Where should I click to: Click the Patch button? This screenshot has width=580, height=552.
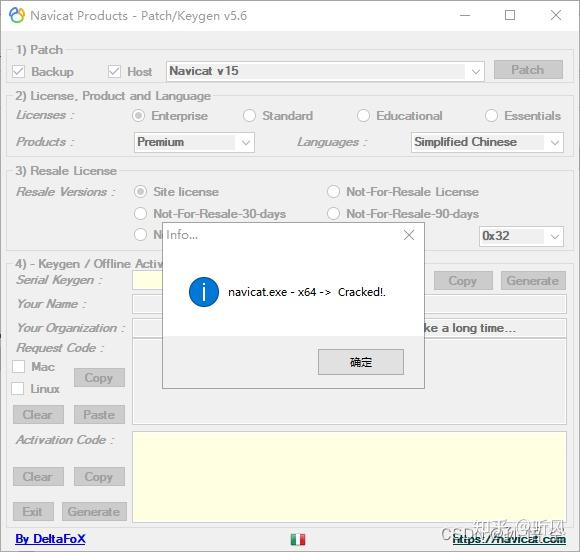click(x=528, y=70)
